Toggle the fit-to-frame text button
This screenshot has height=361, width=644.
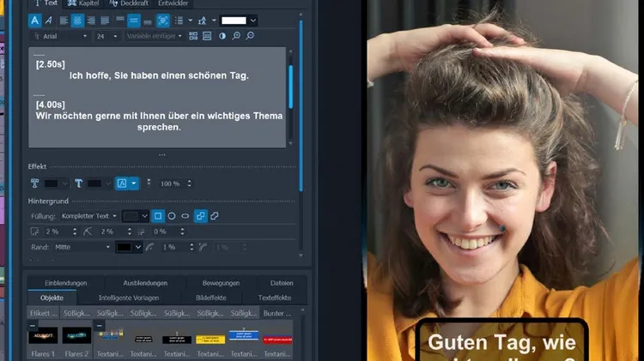click(x=163, y=20)
